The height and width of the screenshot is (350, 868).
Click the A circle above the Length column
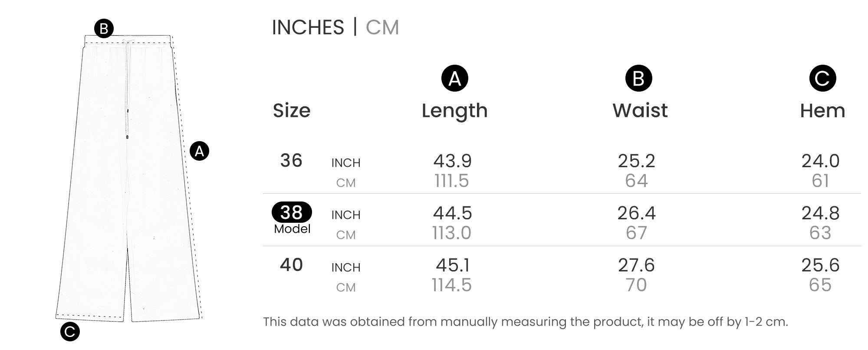pyautogui.click(x=454, y=79)
